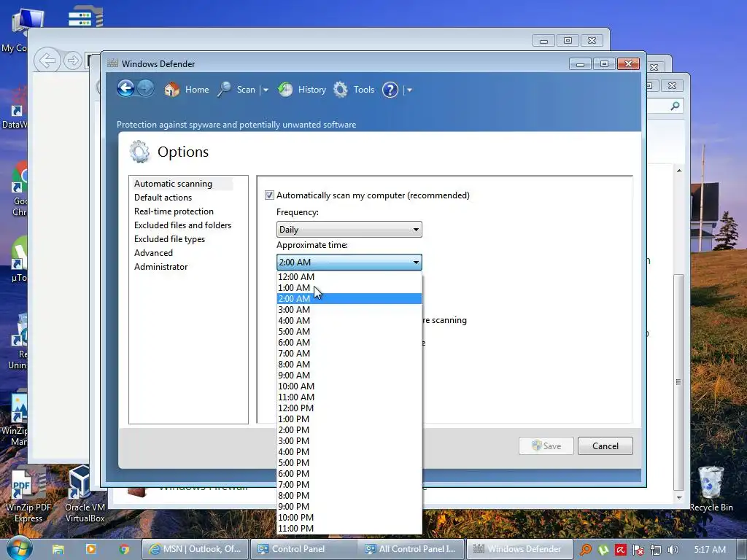Open Oracle VM VirtualBox desktop icon

coord(85,494)
